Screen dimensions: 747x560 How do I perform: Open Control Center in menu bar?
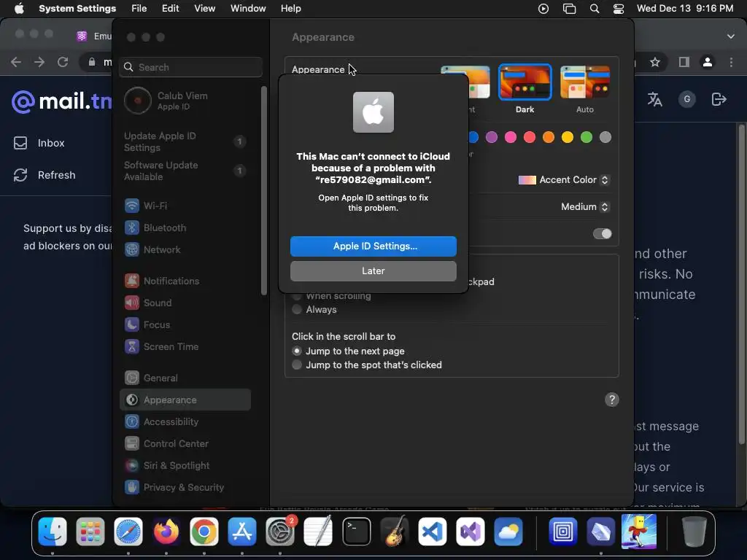(619, 9)
